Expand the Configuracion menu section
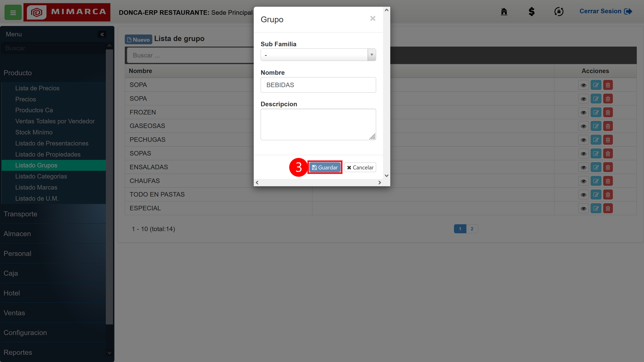This screenshot has width=644, height=362. pos(53,333)
